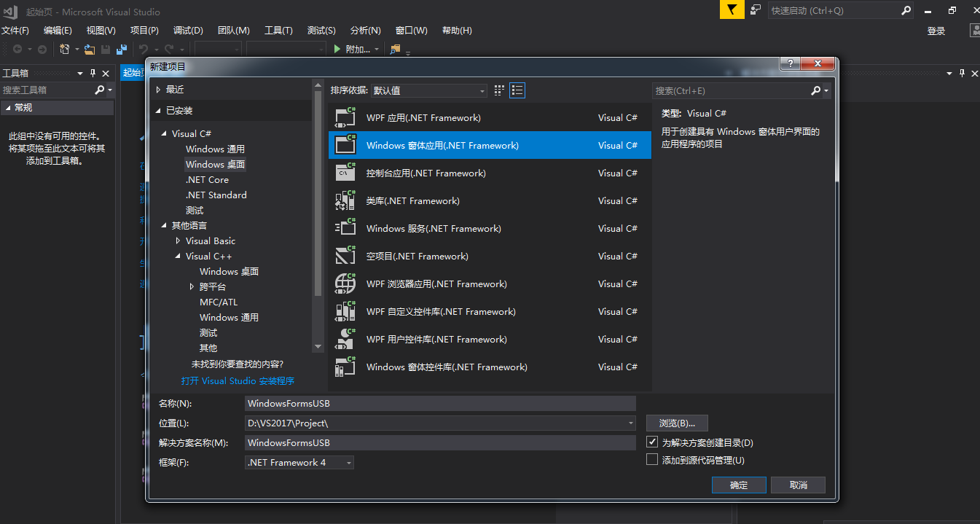Click the 浏览(B)... button
Viewport: 980px width, 524px height.
[x=677, y=423]
